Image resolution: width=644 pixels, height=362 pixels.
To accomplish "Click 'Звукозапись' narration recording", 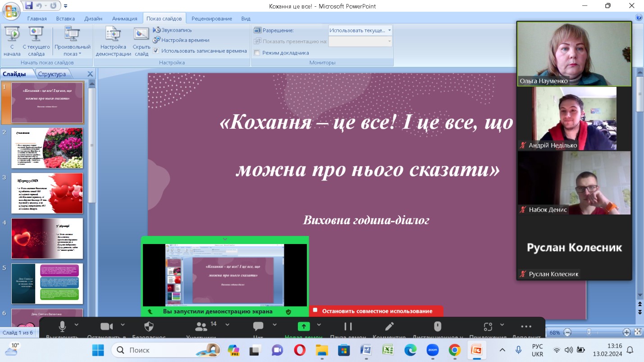I will point(173,30).
